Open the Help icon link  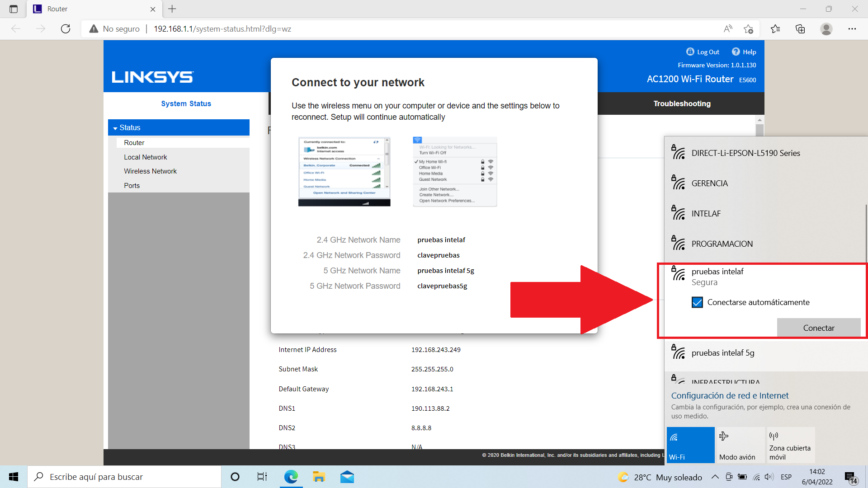coord(736,52)
